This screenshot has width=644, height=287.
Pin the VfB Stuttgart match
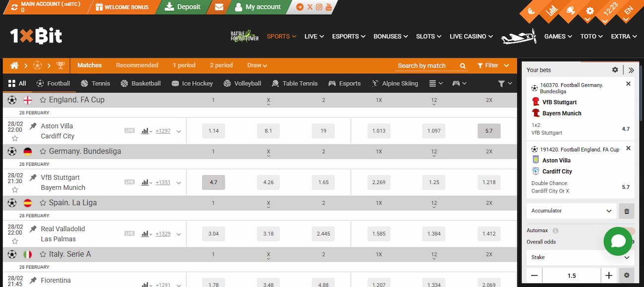33,178
